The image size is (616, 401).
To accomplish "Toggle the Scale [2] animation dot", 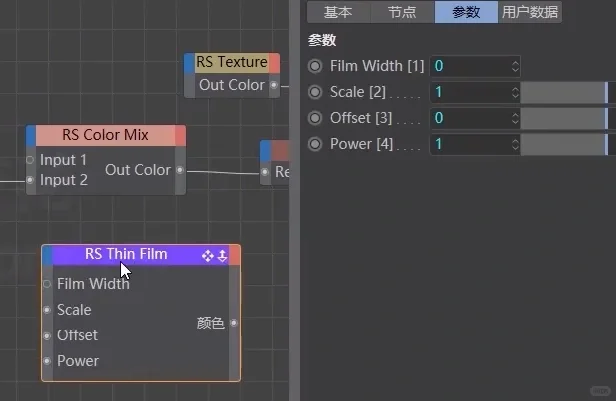I will tap(315, 92).
